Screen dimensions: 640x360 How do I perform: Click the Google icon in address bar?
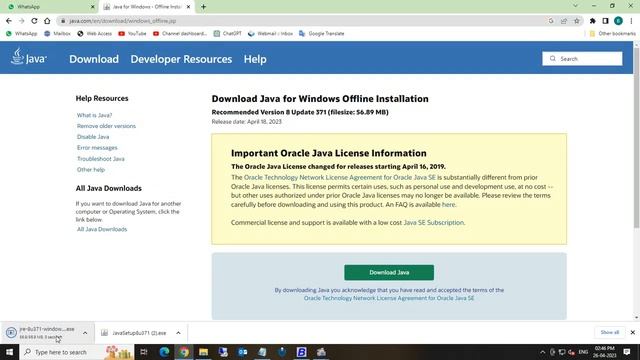(551, 21)
